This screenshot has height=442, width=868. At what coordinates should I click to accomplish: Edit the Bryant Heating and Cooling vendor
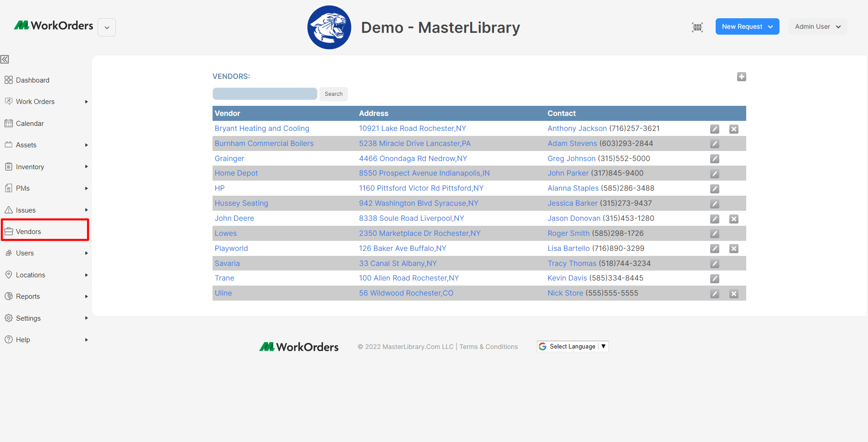pos(714,129)
